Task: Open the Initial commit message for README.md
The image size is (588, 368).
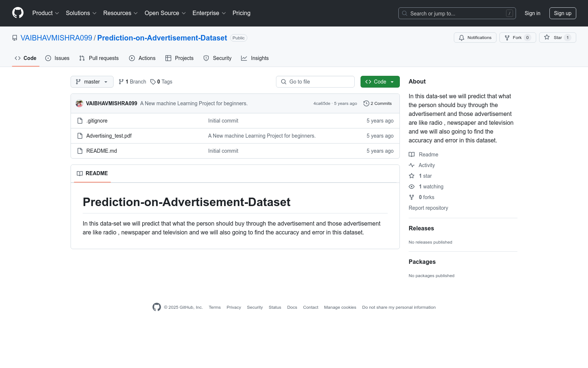Action: click(223, 151)
